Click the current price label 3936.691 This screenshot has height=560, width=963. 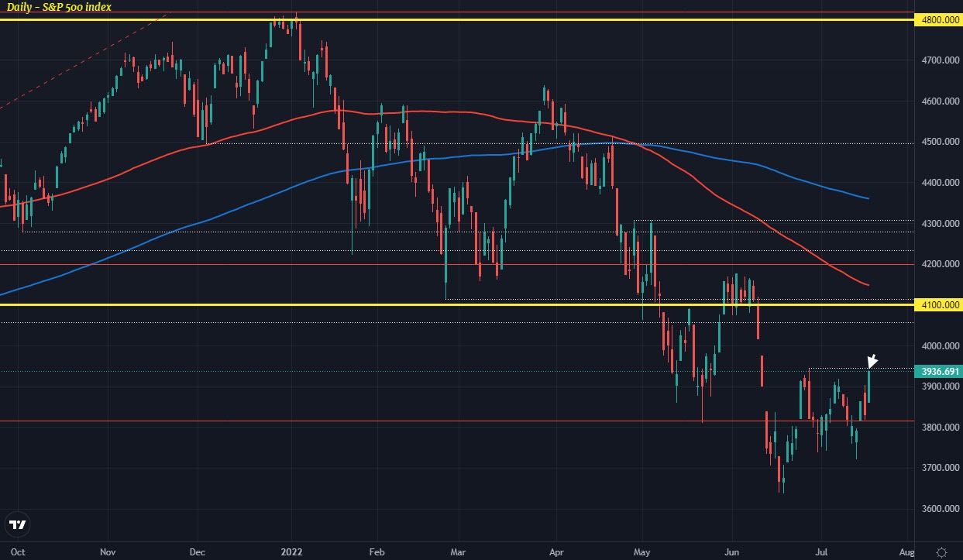click(940, 372)
